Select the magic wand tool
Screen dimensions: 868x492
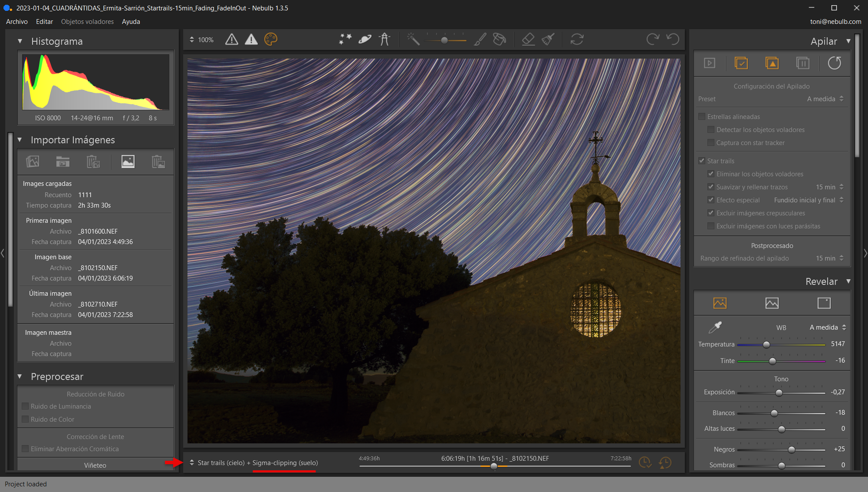(413, 40)
